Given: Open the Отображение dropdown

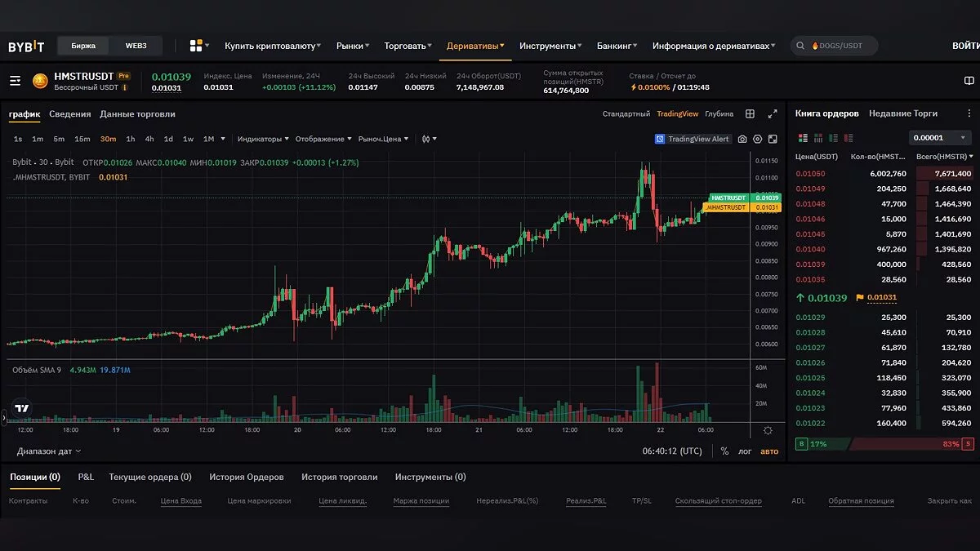Looking at the screenshot, I should [323, 139].
